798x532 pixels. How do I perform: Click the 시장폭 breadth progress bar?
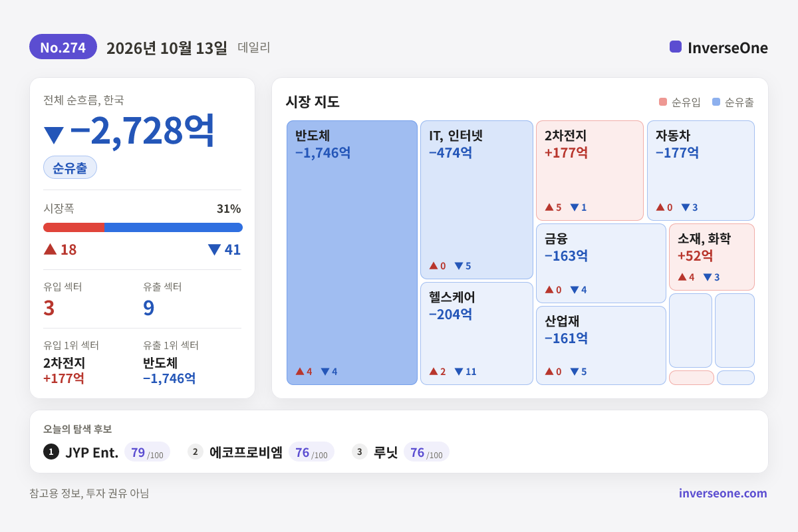point(143,227)
